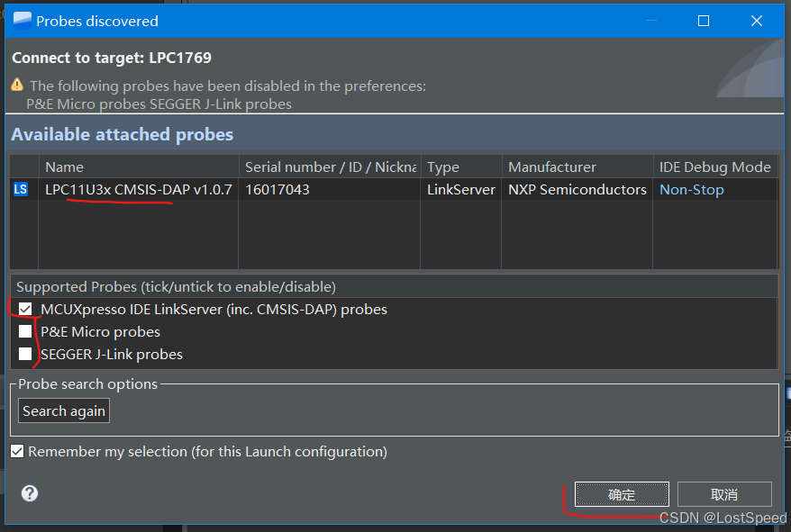Click the NXP Semiconductors manufacturer cell
Image resolution: width=791 pixels, height=532 pixels.
[x=577, y=190]
